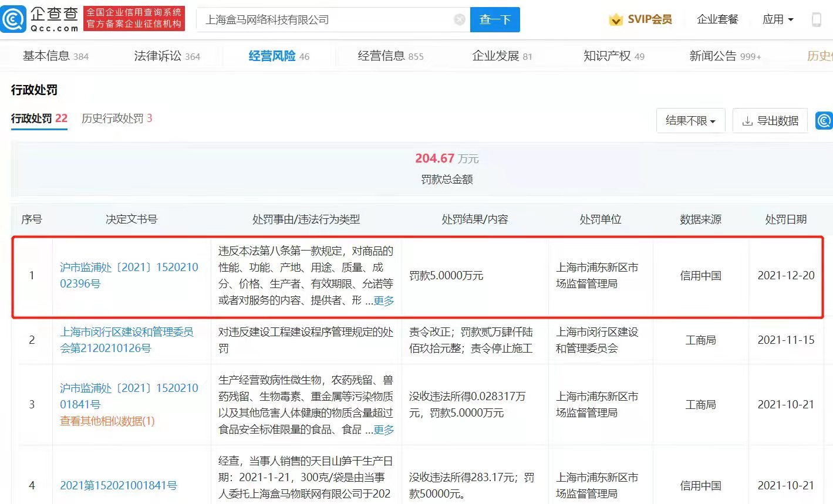Screen dimensions: 833x504
Task: Click the 204.67 万元 total fine amount
Action: (x=447, y=158)
